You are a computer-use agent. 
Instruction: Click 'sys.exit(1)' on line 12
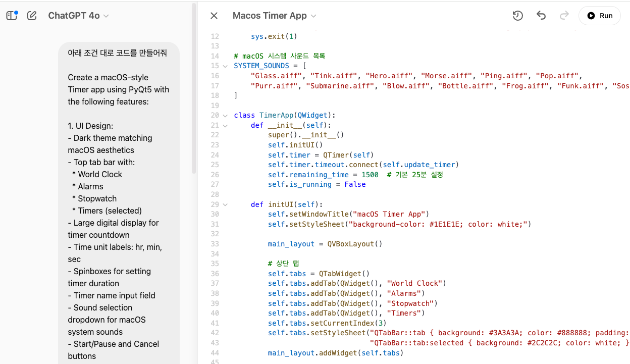[274, 36]
